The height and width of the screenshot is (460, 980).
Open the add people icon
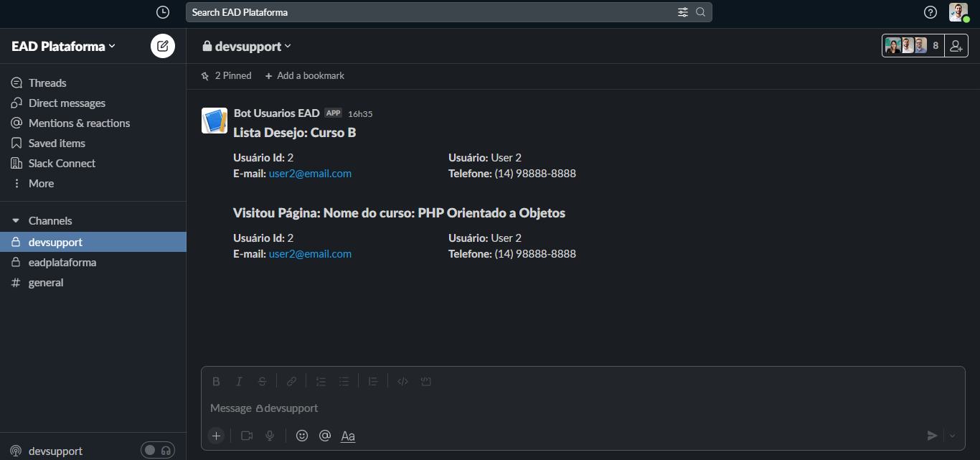pos(956,46)
